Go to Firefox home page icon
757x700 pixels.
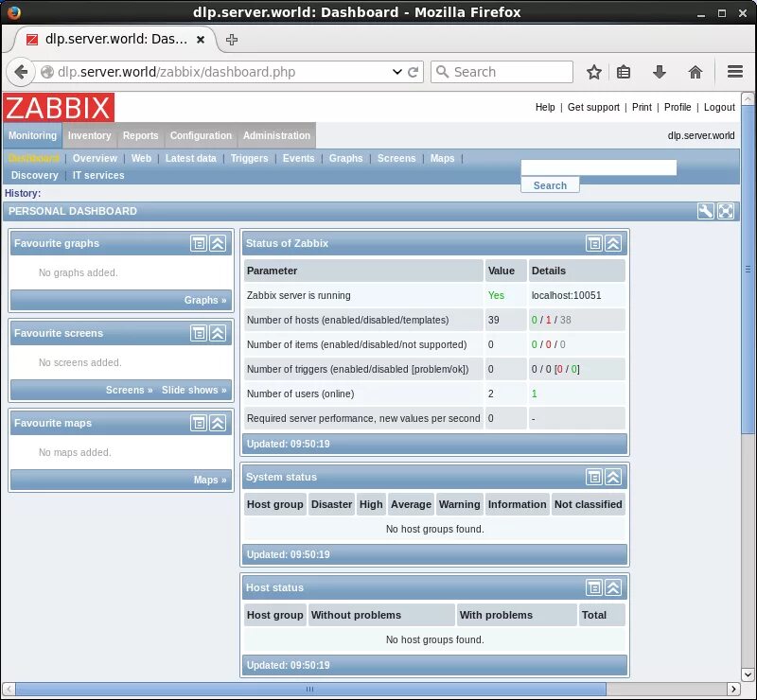pos(695,72)
